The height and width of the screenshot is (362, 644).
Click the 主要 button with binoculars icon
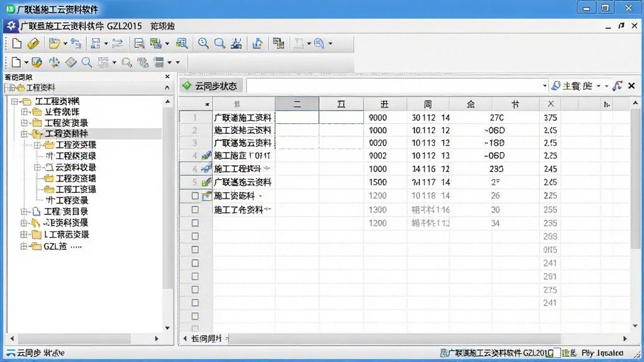572,85
